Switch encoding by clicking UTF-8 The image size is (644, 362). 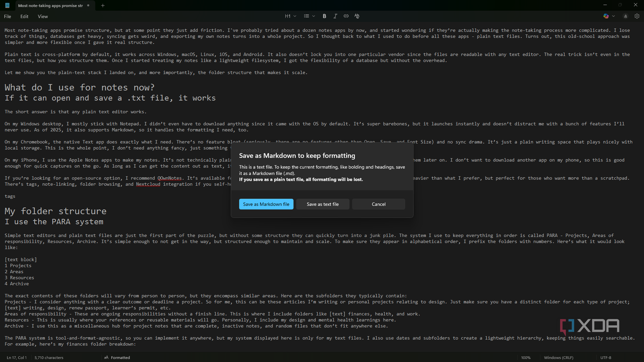tap(606, 357)
